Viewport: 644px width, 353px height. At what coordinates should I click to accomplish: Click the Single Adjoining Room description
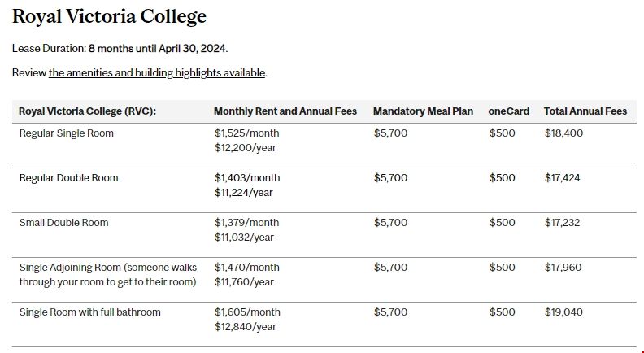tap(108, 274)
